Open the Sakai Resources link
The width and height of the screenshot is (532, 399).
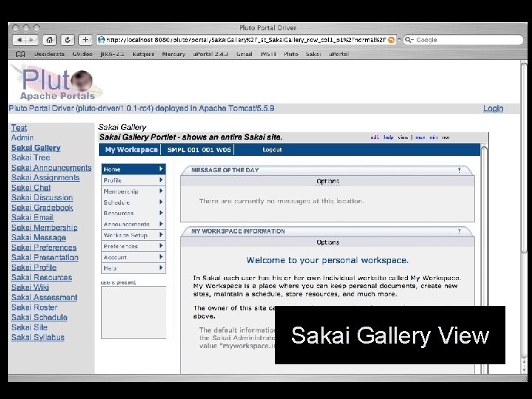tap(41, 278)
